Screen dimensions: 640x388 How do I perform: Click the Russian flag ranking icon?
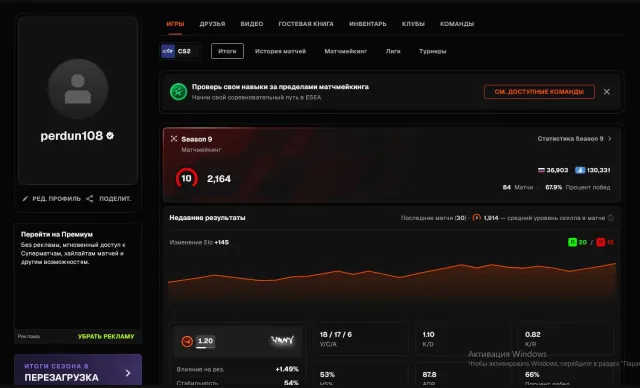pos(541,170)
